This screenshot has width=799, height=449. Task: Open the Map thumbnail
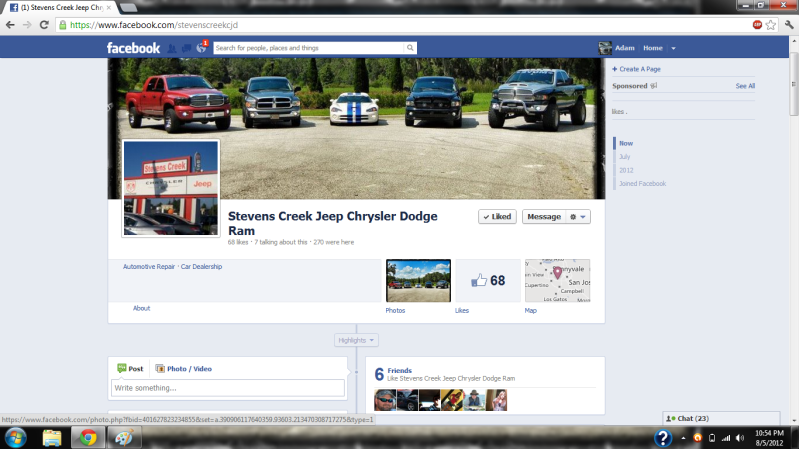557,281
